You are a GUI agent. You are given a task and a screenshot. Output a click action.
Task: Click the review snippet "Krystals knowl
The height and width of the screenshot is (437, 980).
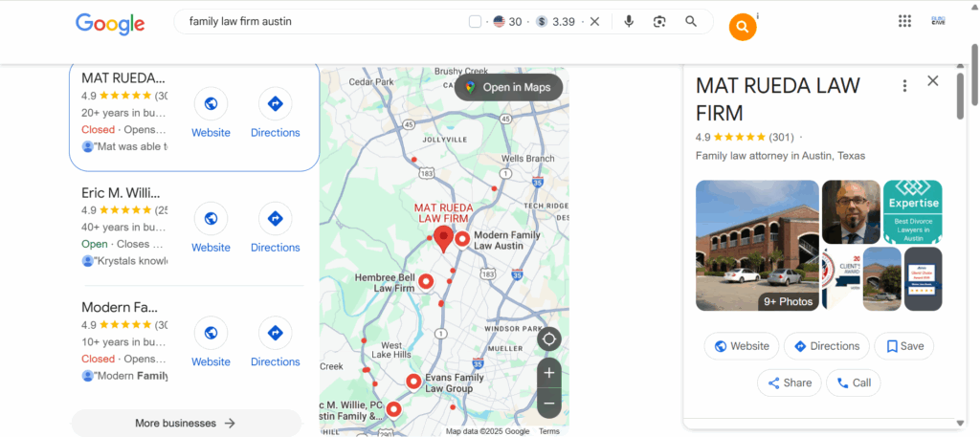(130, 261)
